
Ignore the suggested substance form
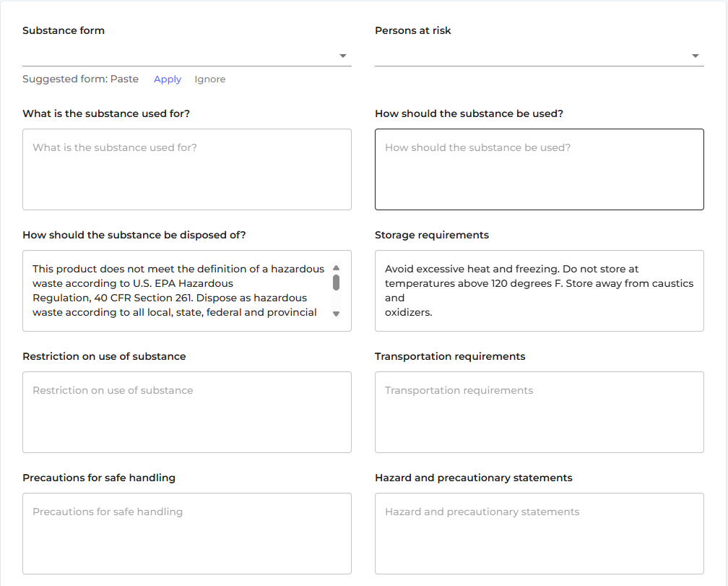point(209,79)
